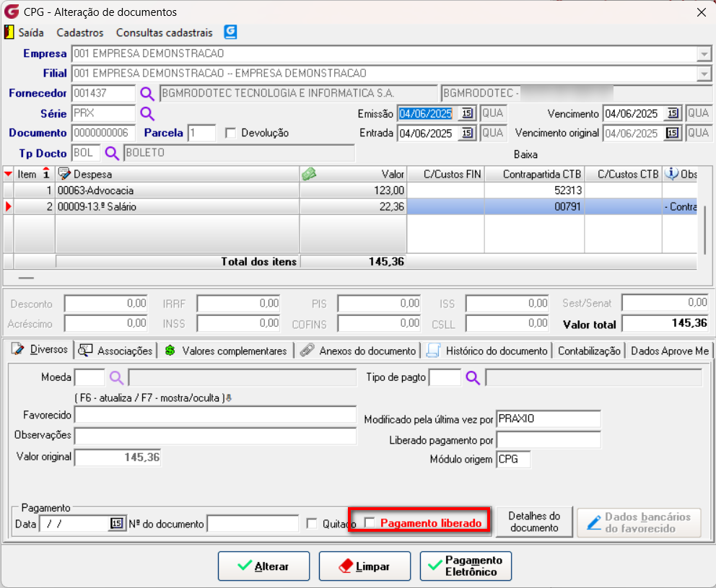Click the Limpar button
Screen dimensions: 716x588
[x=364, y=566]
